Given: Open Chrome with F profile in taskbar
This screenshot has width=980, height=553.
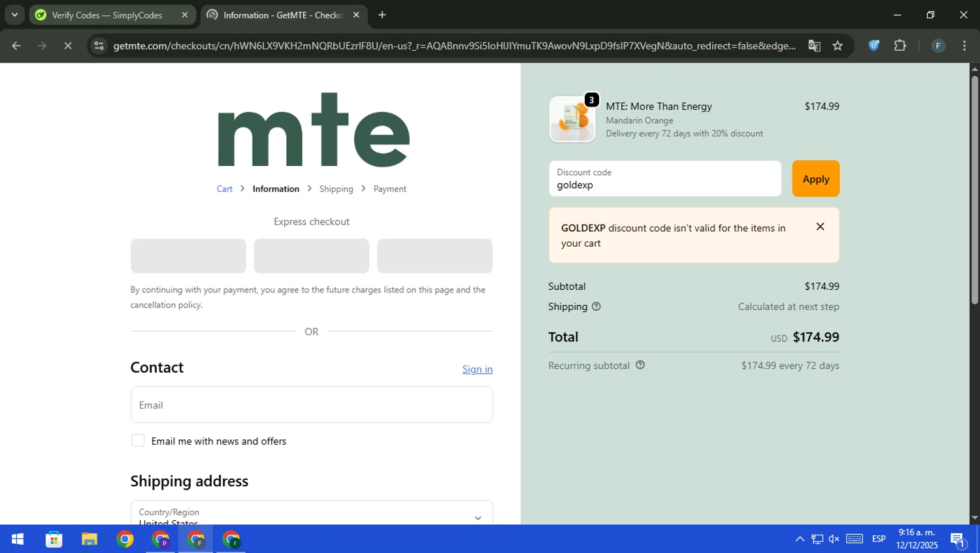Looking at the screenshot, I should 196,539.
